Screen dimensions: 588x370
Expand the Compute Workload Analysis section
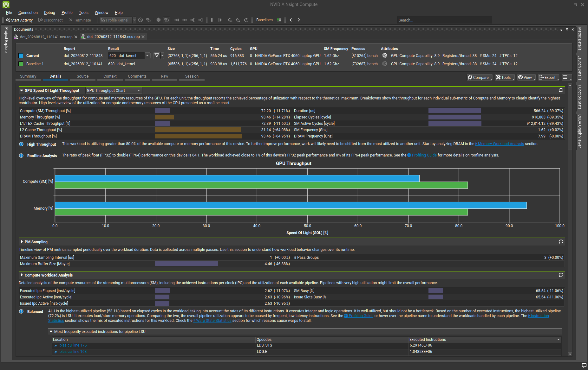pos(21,275)
